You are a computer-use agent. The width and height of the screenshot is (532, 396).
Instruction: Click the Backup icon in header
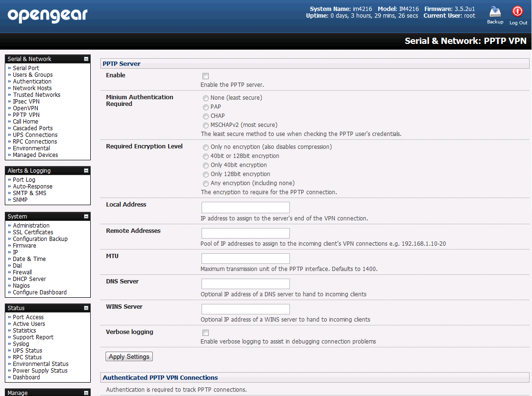(495, 12)
